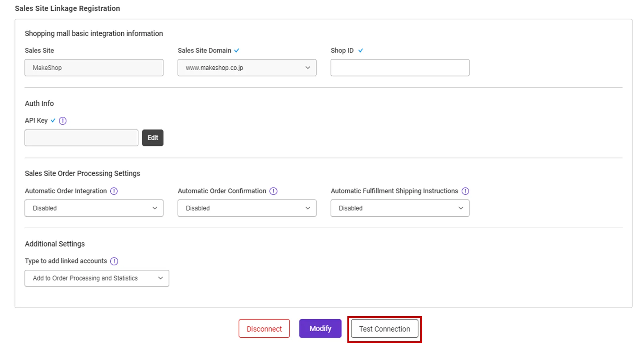Expand the Automatic Order Integration dropdown
The height and width of the screenshot is (343, 644).
[x=94, y=208]
